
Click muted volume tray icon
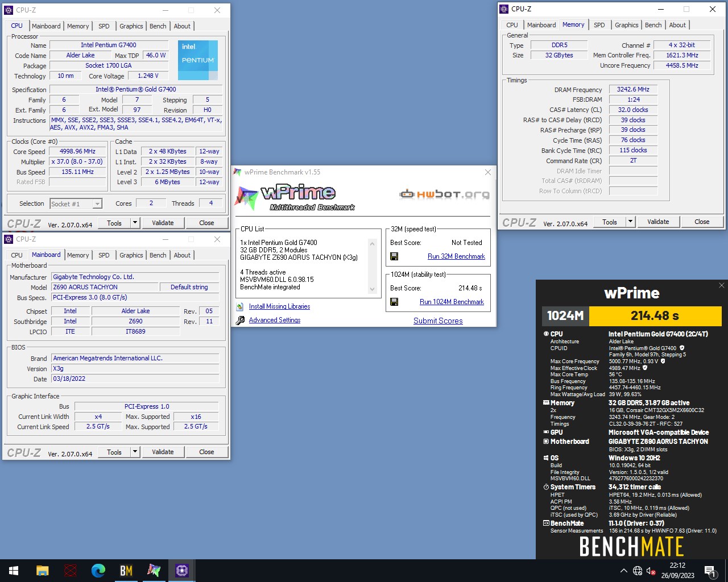[652, 571]
